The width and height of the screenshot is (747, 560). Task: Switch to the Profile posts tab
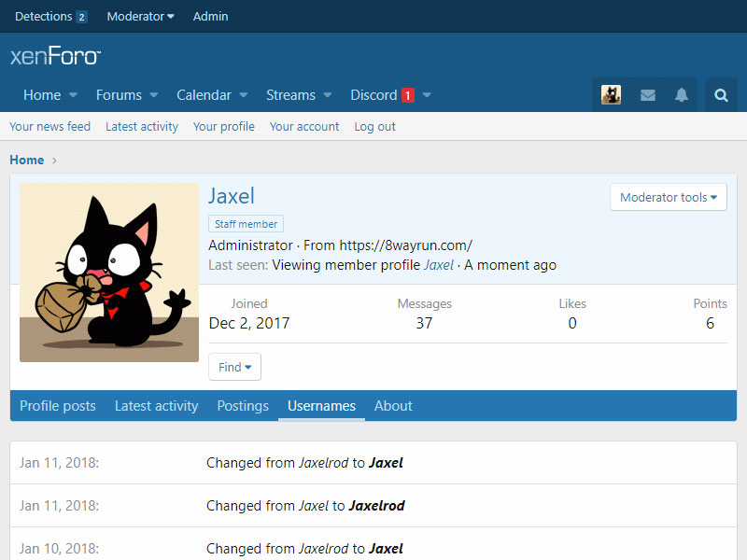(58, 406)
